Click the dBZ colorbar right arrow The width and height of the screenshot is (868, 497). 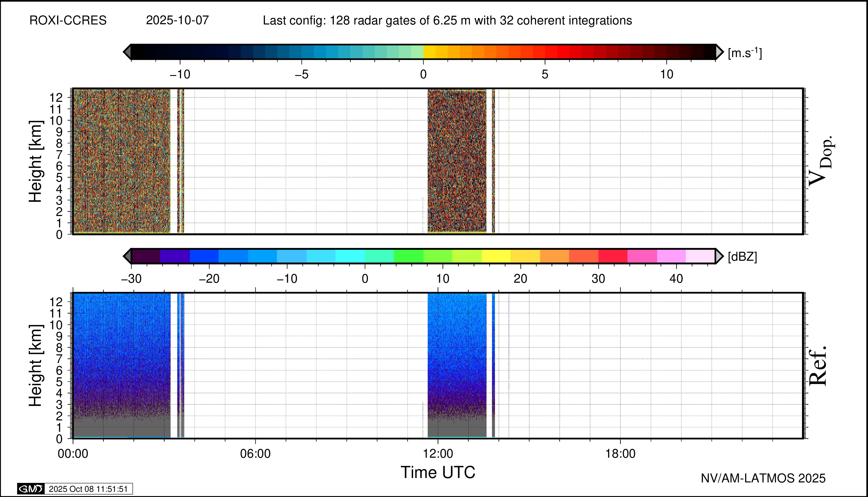pyautogui.click(x=719, y=256)
